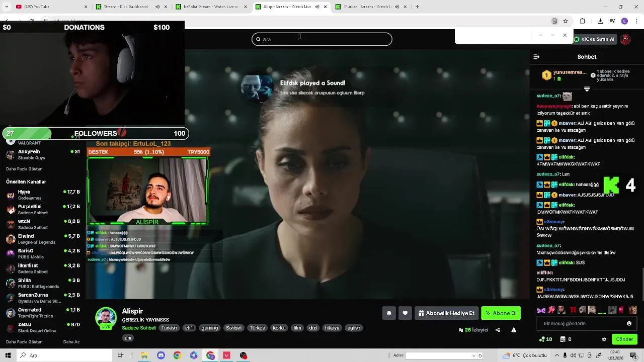This screenshot has height=362, width=644.
Task: Click the Abonelik Hediye Et button
Action: (x=447, y=313)
